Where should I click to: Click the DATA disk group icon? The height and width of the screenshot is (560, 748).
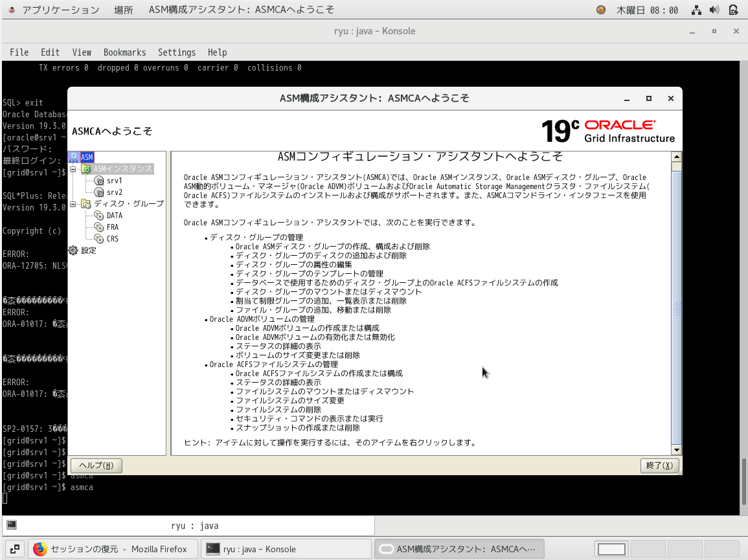point(98,216)
